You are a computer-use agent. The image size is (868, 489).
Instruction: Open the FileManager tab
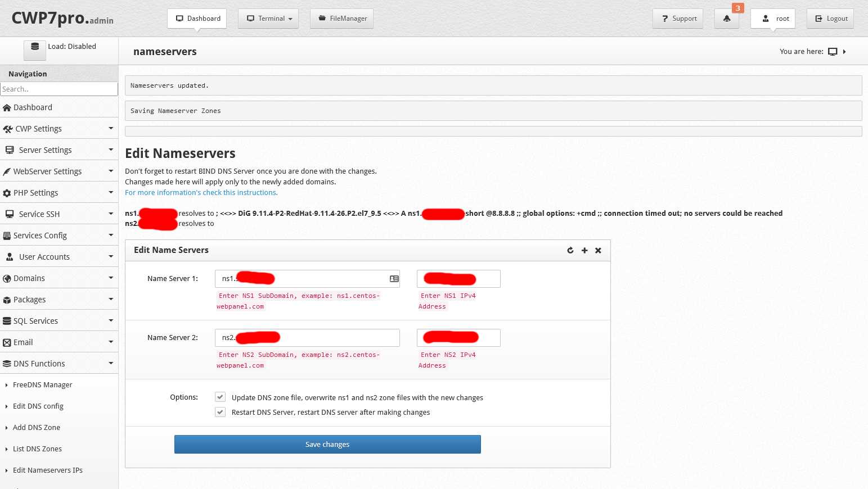tap(341, 19)
